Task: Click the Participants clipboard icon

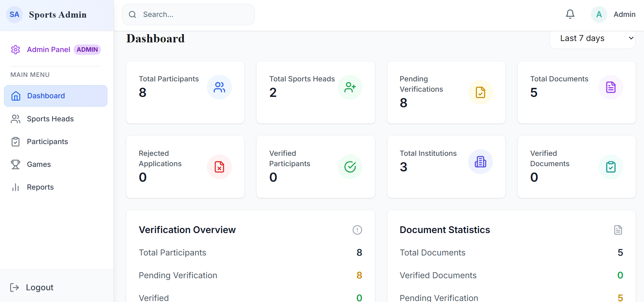Action: pyautogui.click(x=16, y=142)
